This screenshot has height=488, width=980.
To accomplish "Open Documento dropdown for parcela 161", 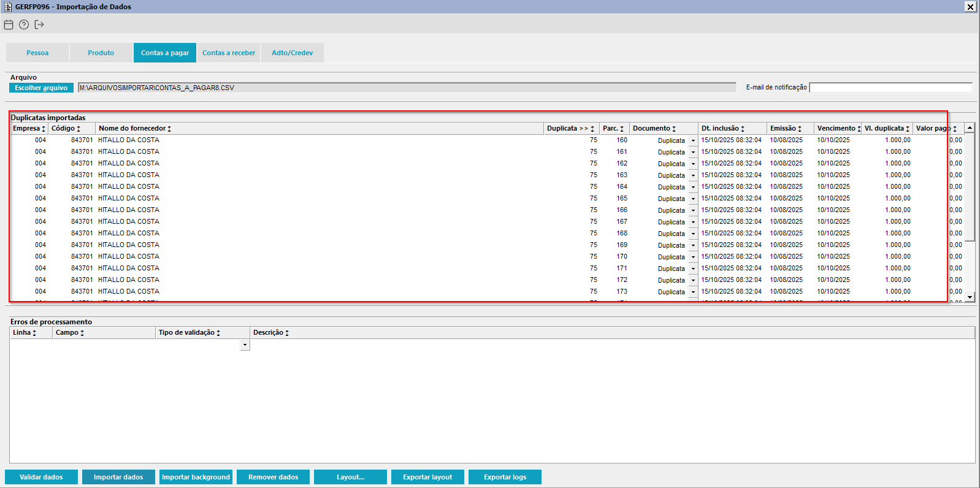I will coord(693,152).
